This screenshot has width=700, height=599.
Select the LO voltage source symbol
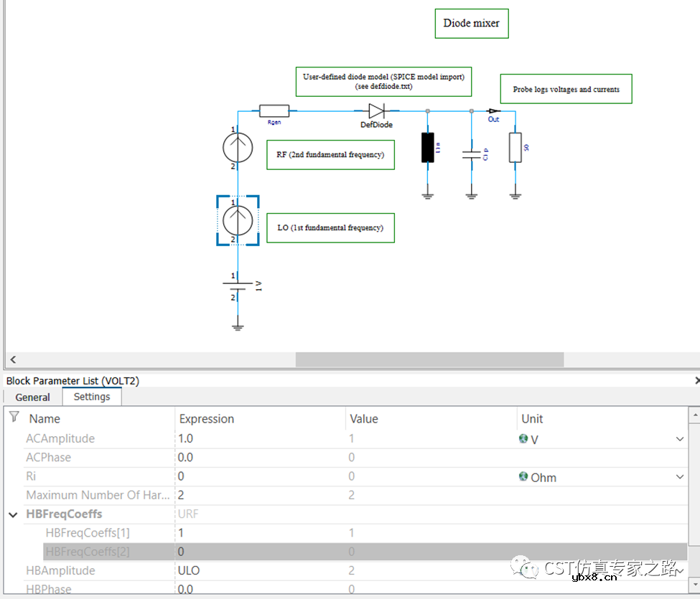click(x=238, y=221)
